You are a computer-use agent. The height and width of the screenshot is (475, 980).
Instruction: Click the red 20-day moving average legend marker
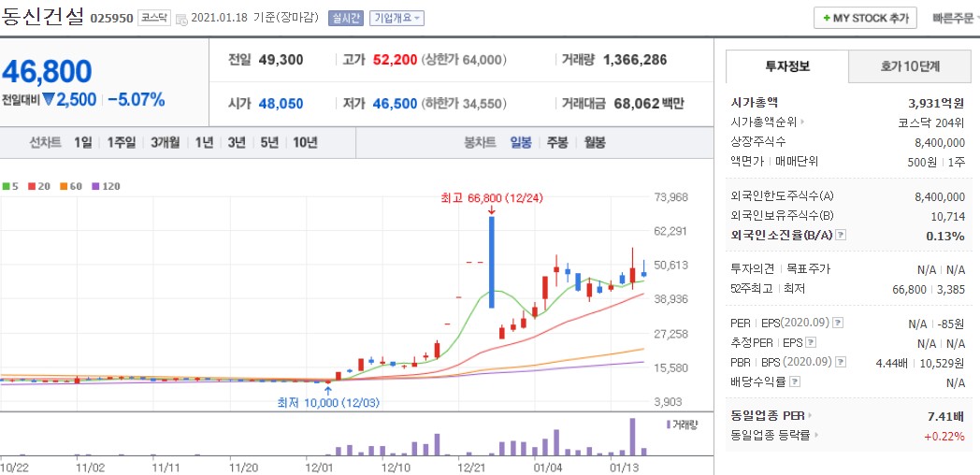pyautogui.click(x=31, y=186)
